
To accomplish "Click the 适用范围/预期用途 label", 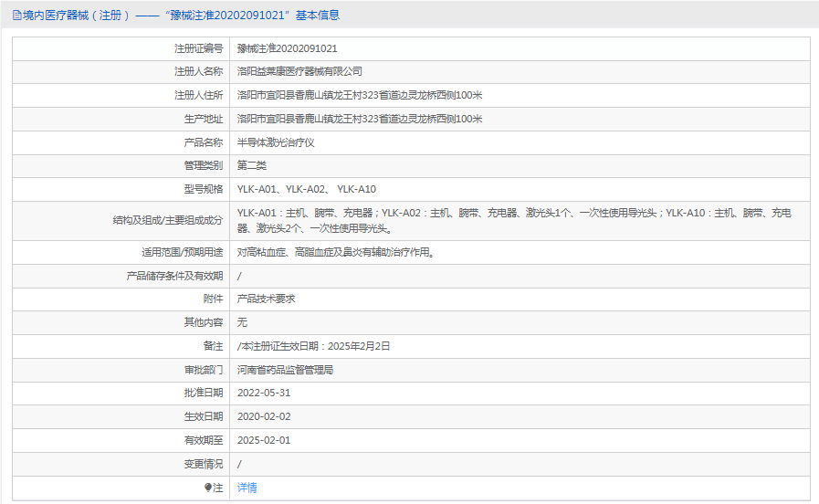I will pyautogui.click(x=183, y=252).
